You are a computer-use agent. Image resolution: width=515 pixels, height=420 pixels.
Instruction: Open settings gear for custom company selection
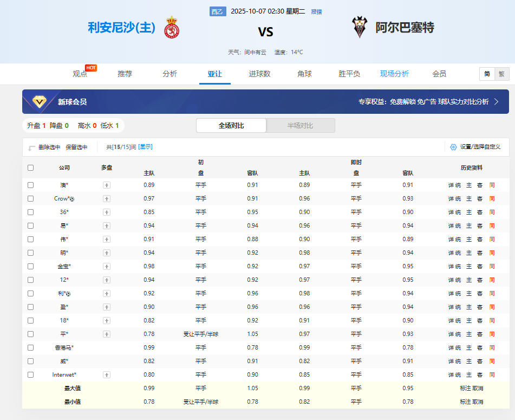453,147
